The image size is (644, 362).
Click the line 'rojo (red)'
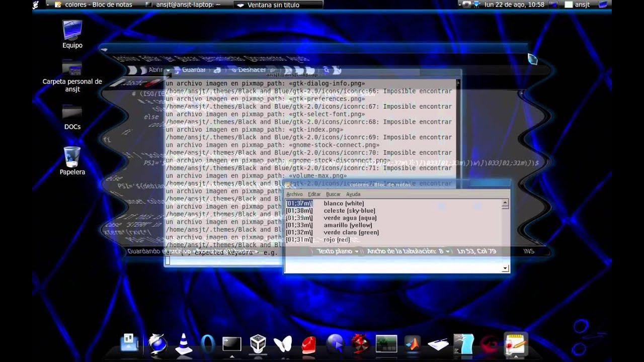tap(337, 240)
